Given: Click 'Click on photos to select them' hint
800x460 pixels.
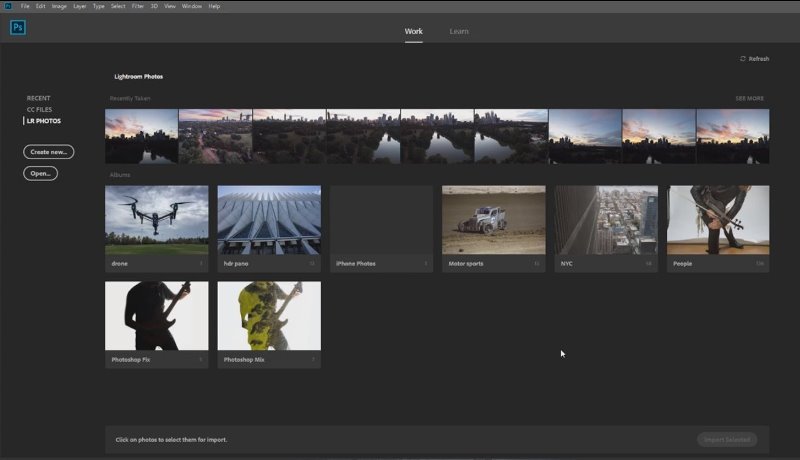Looking at the screenshot, I should 171,440.
